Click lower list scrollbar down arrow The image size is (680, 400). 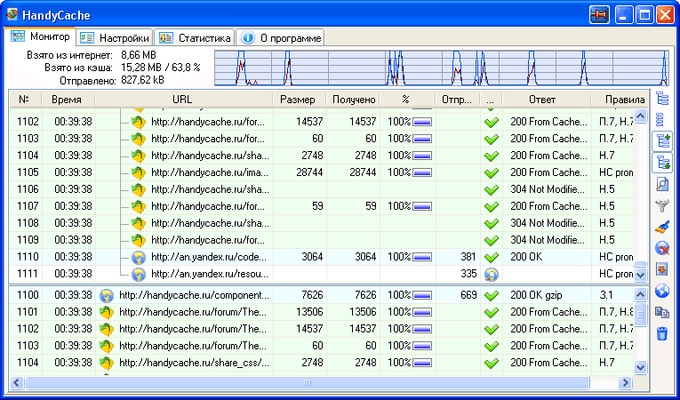[641, 367]
